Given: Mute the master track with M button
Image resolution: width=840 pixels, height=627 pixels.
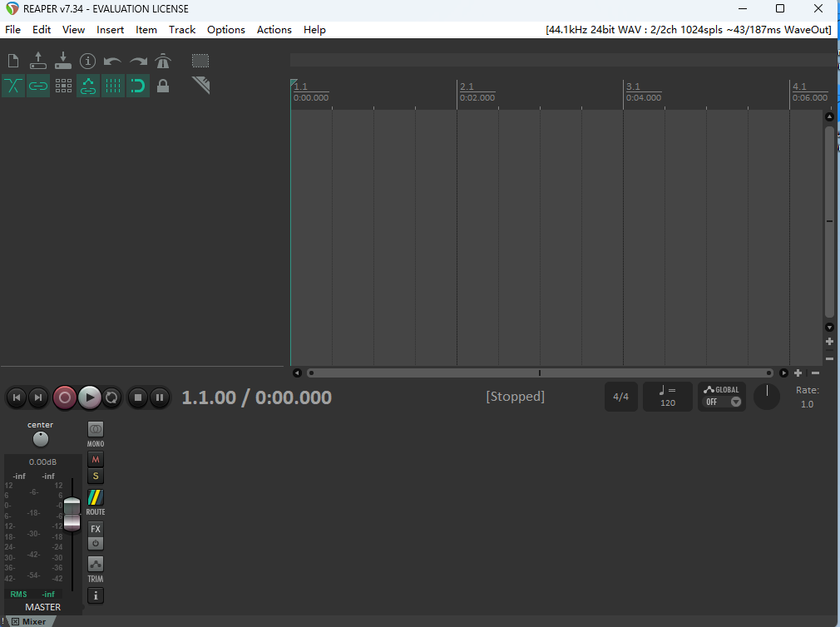Looking at the screenshot, I should click(x=96, y=459).
